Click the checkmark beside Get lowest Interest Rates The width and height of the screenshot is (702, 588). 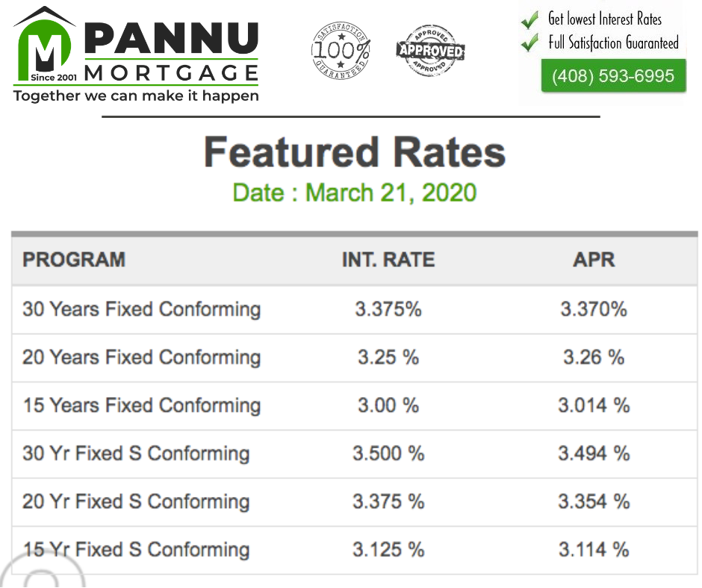[530, 19]
